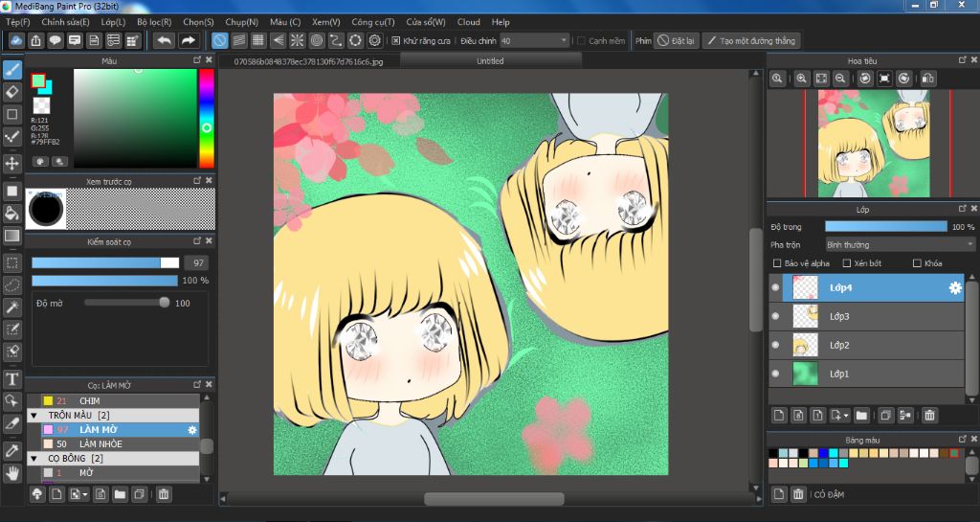
Task: Select the Magic Wand tool
Action: pos(11,307)
